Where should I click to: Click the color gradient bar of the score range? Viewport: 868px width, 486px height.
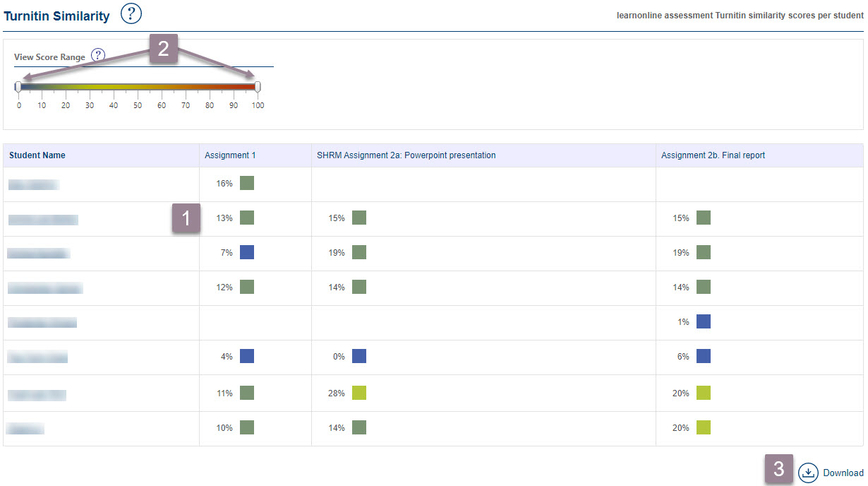[138, 85]
